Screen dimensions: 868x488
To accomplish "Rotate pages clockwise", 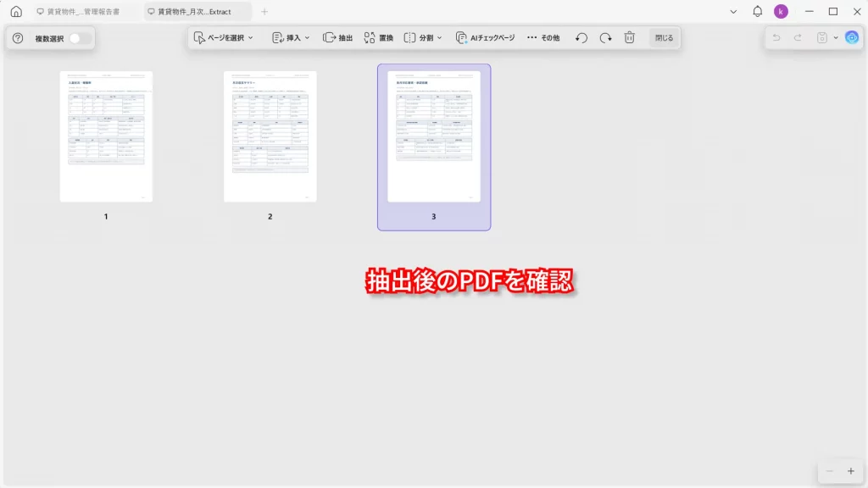I will (x=605, y=37).
